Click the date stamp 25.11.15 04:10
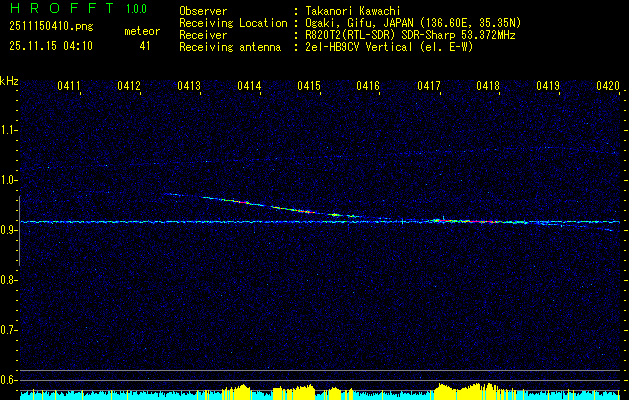Viewport: 629px width, 400px height. click(50, 45)
